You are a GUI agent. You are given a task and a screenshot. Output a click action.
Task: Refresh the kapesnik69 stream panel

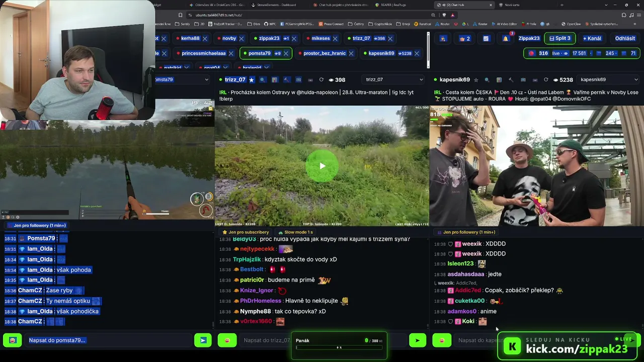pyautogui.click(x=546, y=79)
